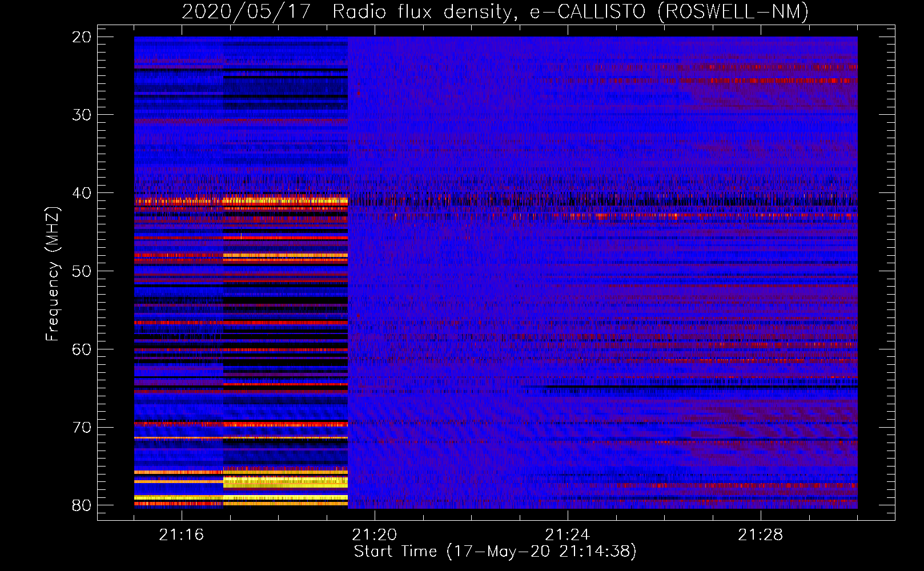
Task: Click the 21:16 time tick label
Action: (182, 535)
